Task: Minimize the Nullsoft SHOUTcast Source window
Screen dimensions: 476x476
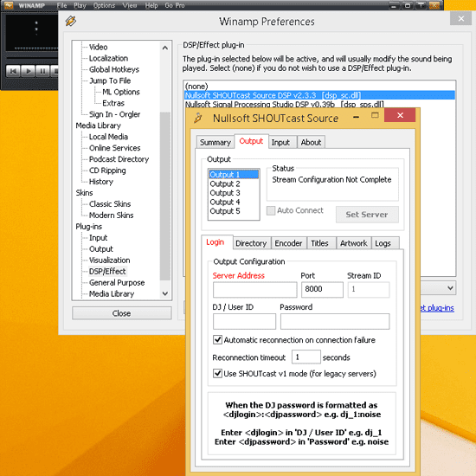Action: pos(357,116)
